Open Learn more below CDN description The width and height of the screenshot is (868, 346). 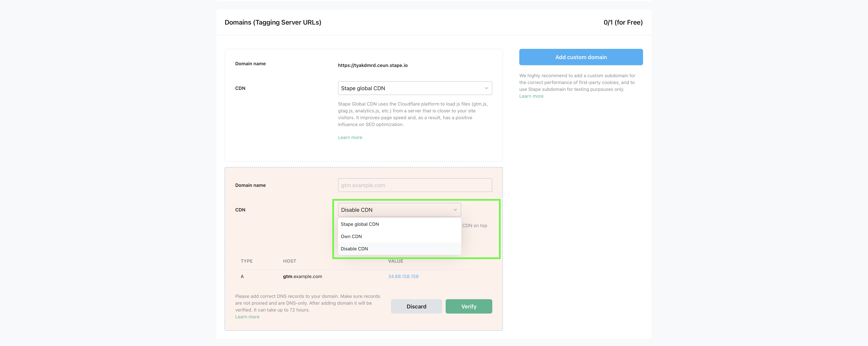tap(350, 137)
